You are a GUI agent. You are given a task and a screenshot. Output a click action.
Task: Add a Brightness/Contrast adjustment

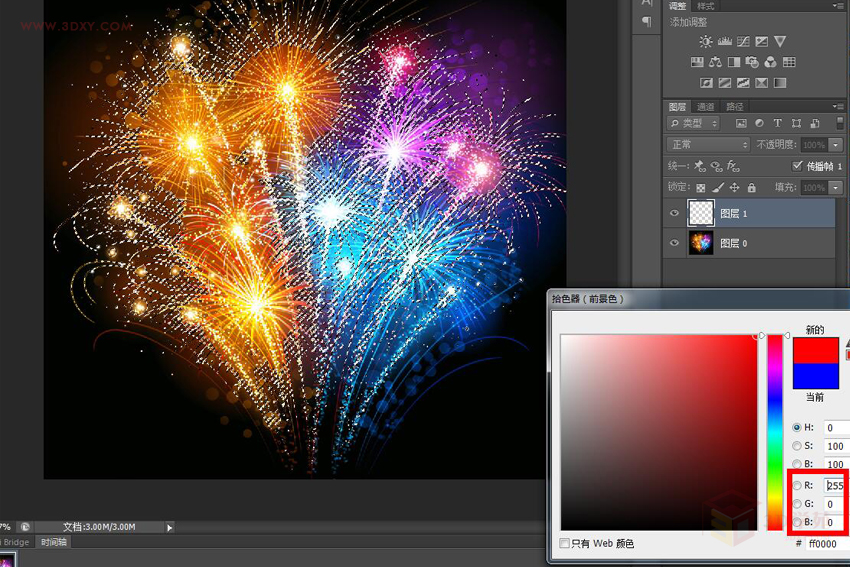pyautogui.click(x=705, y=42)
